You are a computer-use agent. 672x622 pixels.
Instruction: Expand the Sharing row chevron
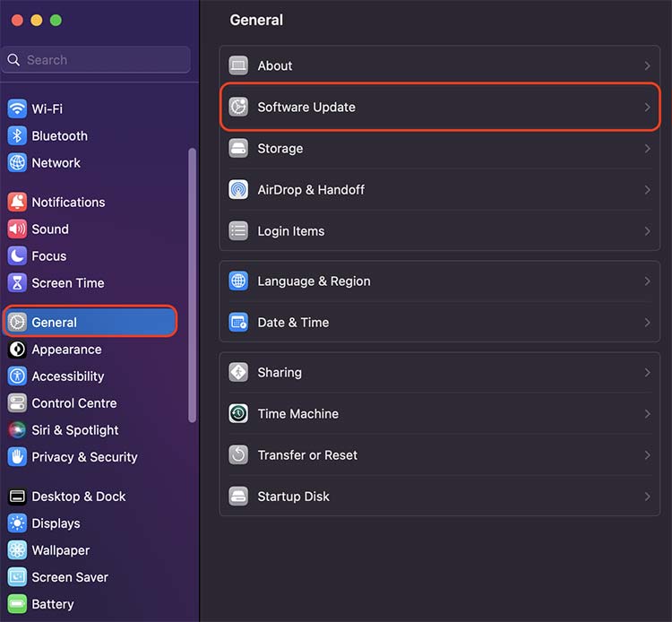[647, 373]
